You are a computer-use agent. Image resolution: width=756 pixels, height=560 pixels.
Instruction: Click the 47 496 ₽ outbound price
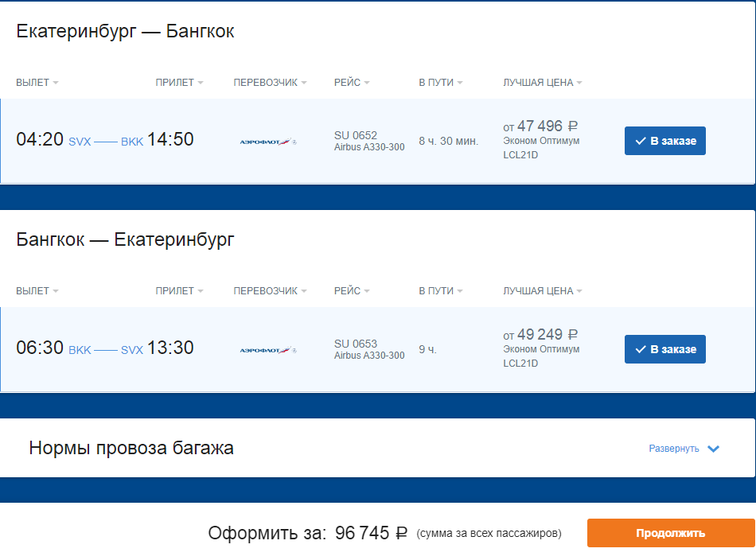547,126
